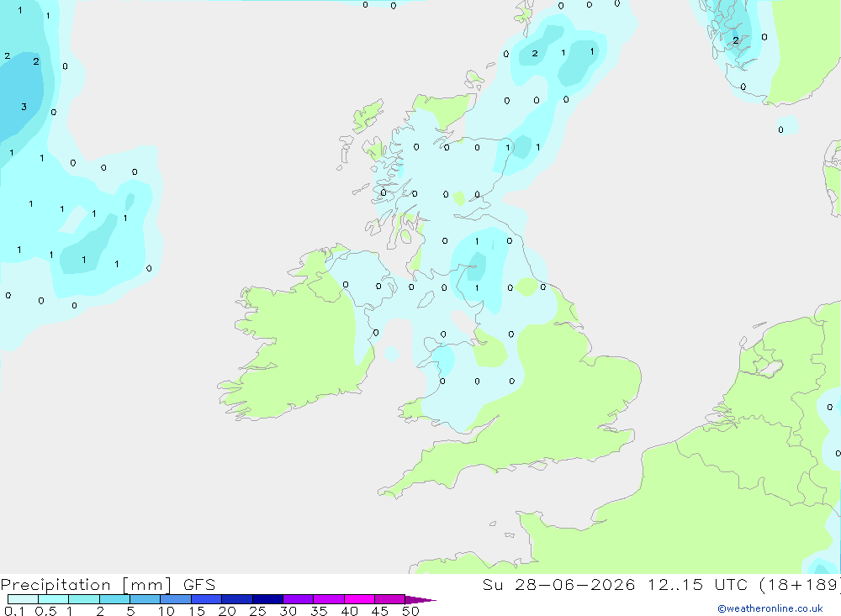Click the "35" legend label
The height and width of the screenshot is (616, 841).
[x=319, y=611]
